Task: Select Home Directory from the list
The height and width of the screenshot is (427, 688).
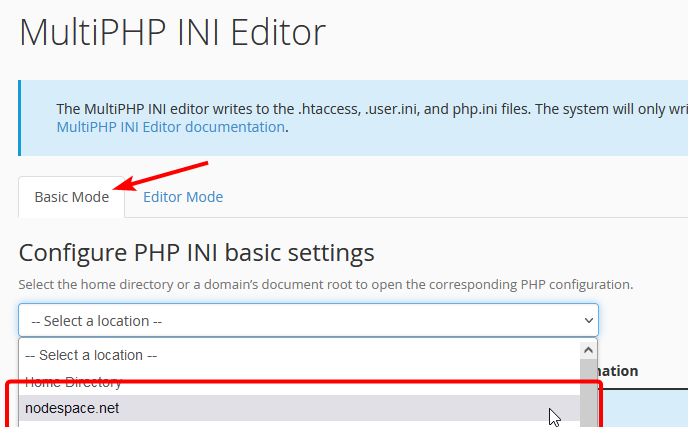Action: coord(73,382)
